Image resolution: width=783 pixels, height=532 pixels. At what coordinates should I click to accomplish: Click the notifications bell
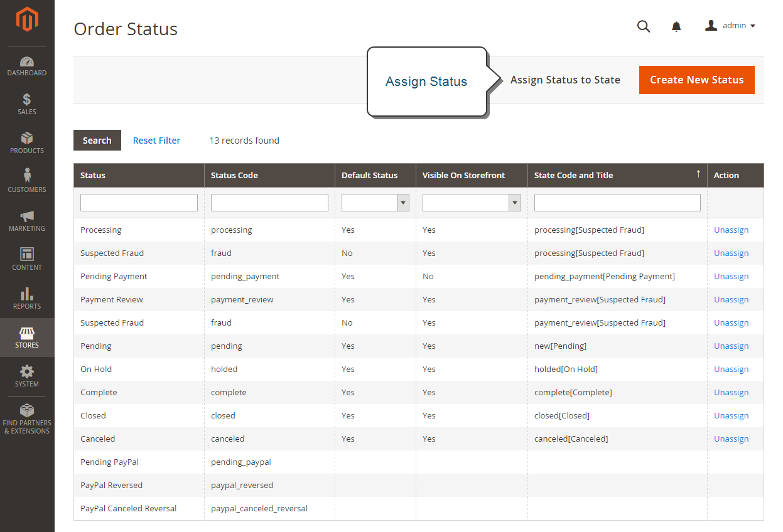[676, 26]
